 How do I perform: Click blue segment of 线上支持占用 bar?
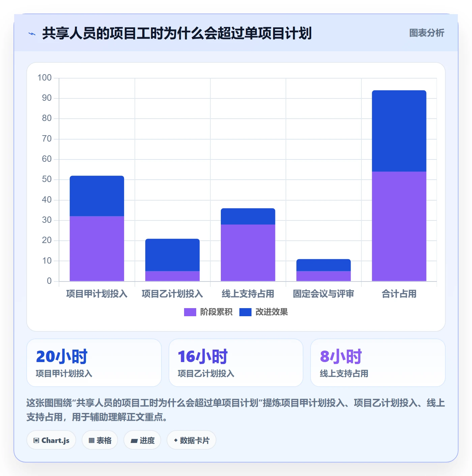tap(248, 216)
